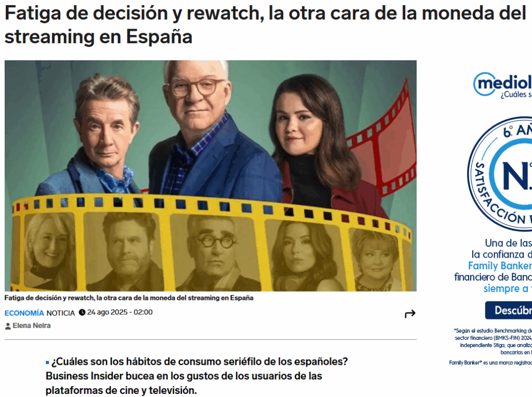This screenshot has height=397, width=532.
Task: Click the blue bullet square marker
Action: [x=47, y=362]
